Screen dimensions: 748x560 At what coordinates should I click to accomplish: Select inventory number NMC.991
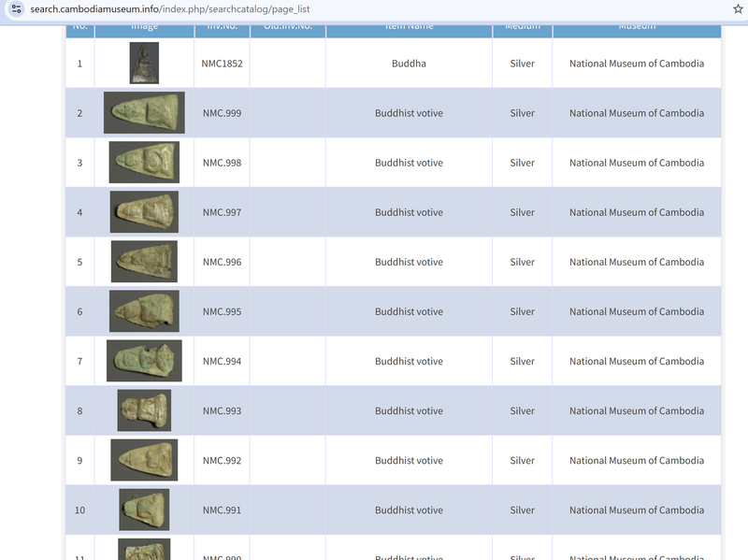[x=222, y=510]
